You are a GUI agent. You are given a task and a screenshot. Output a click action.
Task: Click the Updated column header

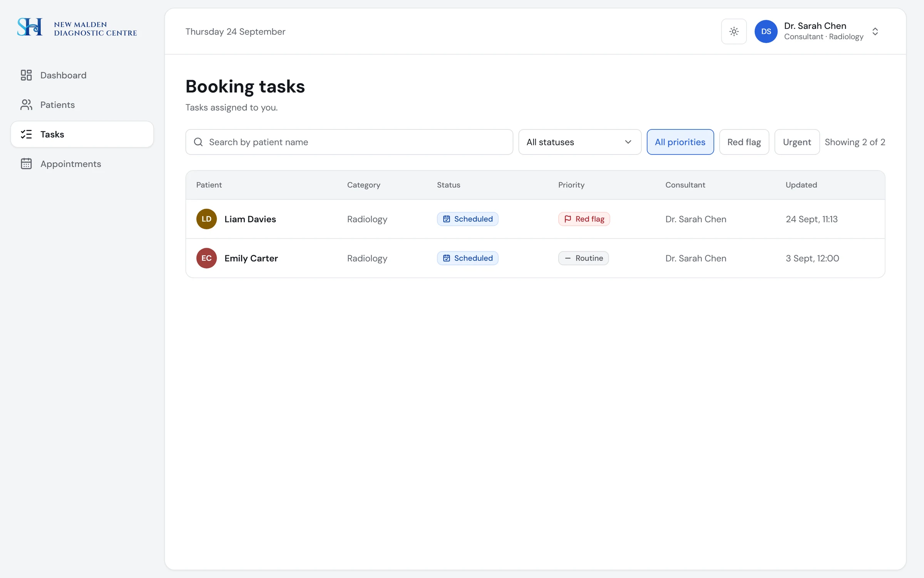801,185
